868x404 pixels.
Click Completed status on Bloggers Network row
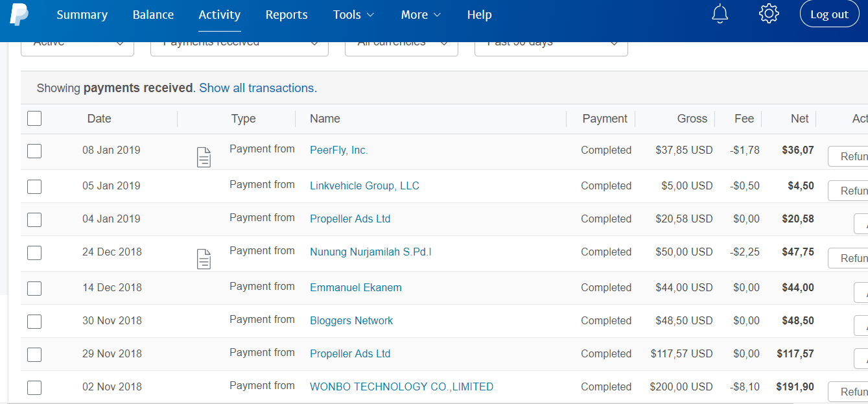coord(606,321)
